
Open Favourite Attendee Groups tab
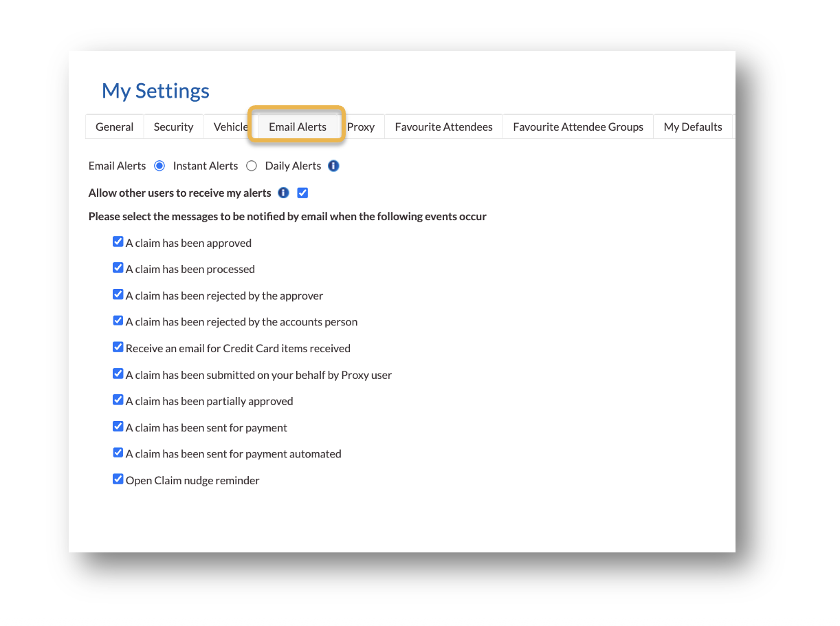click(578, 127)
